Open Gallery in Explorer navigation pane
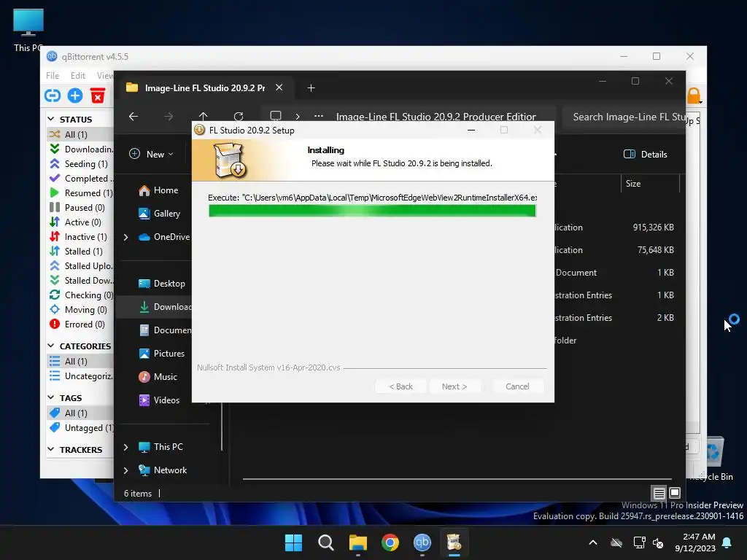 pyautogui.click(x=160, y=214)
